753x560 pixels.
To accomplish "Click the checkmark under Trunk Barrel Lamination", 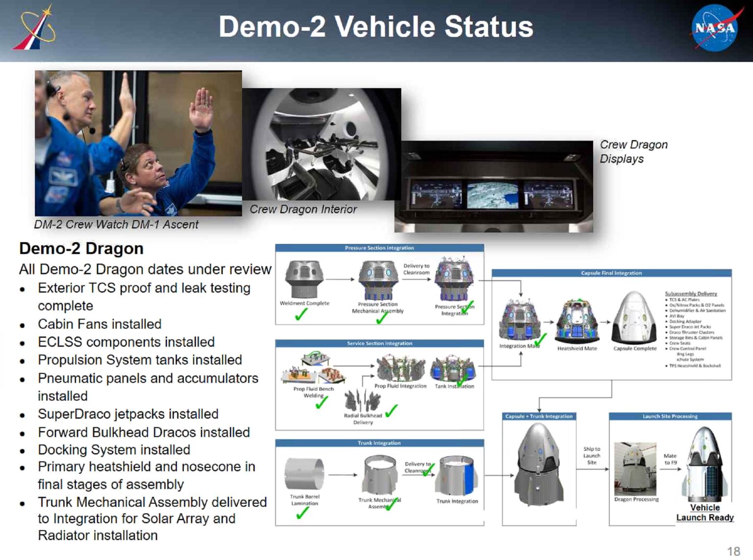I will click(x=302, y=513).
